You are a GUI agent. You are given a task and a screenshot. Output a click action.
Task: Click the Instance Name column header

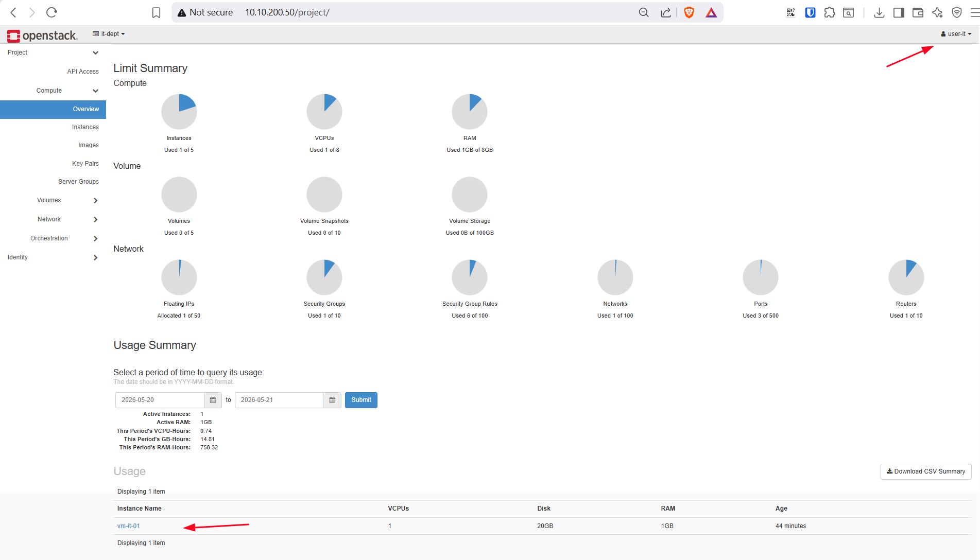[139, 509]
